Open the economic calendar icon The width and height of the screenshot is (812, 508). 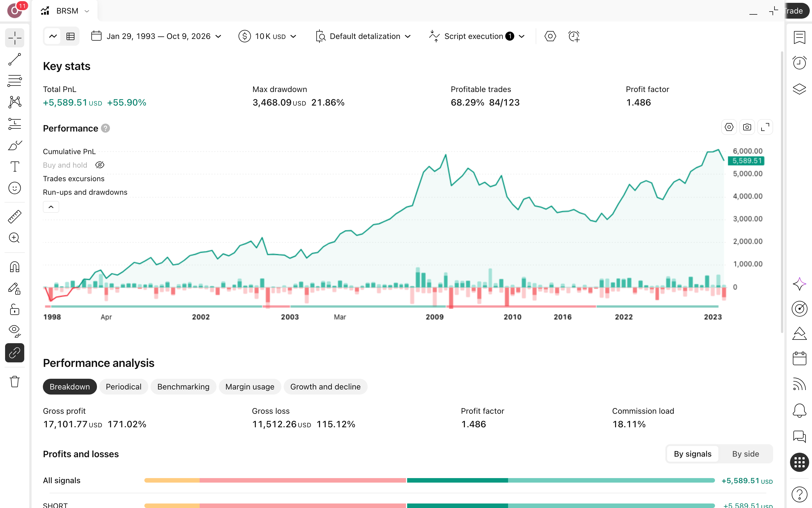tap(799, 358)
